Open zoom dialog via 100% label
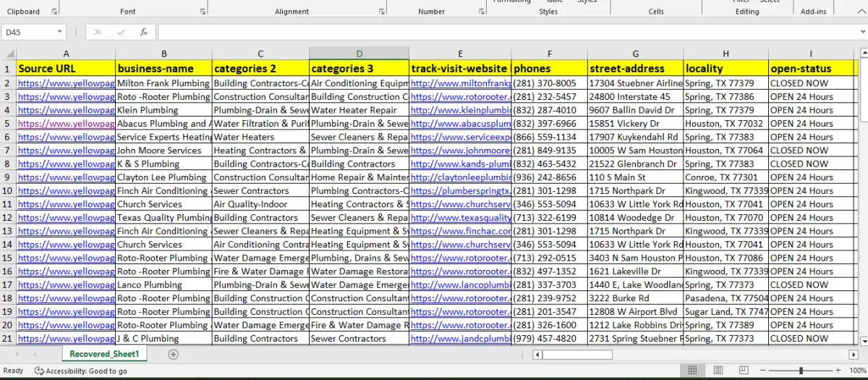Image resolution: width=868 pixels, height=380 pixels. tap(858, 371)
